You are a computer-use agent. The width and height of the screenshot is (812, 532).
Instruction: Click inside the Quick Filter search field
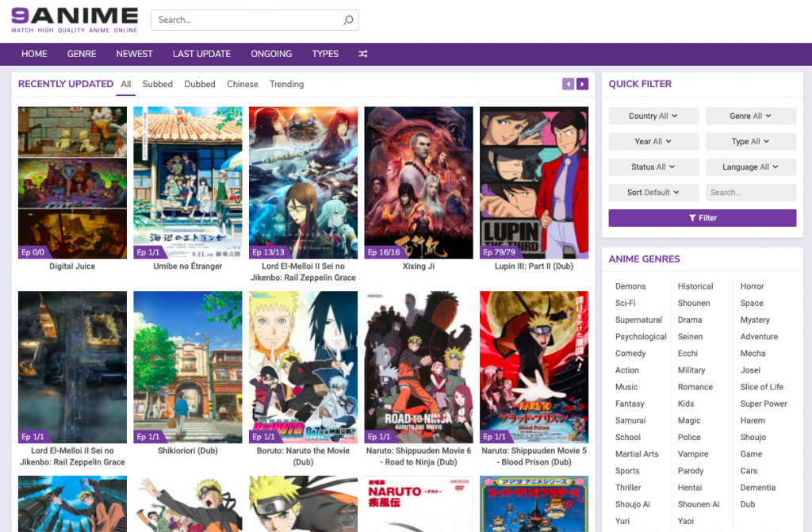750,192
